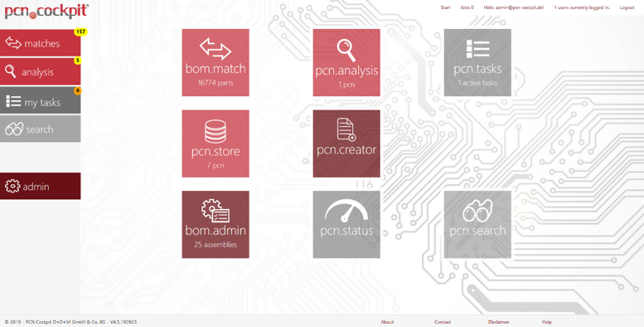Select matches in the left sidebar

coord(41,43)
